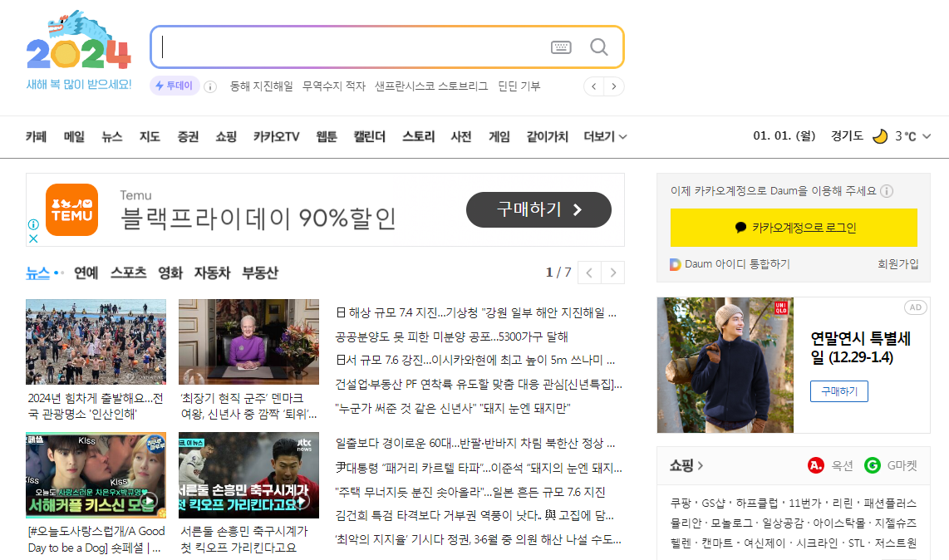Open the 메일 menu item

click(72, 137)
